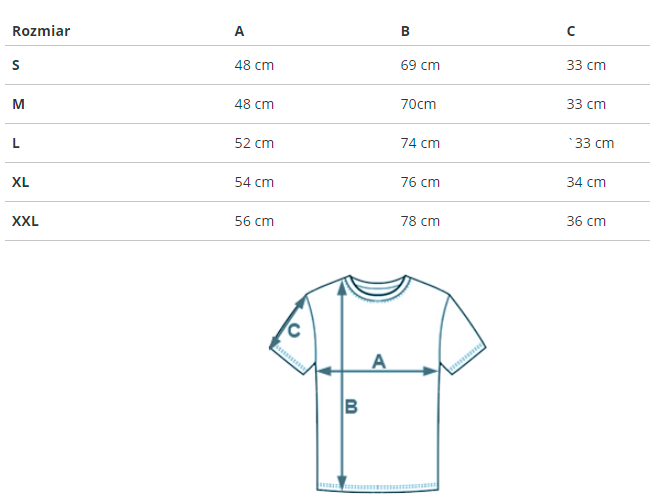Image resolution: width=650 pixels, height=497 pixels.
Task: Click the letter A on the shirt chest
Action: tap(379, 361)
